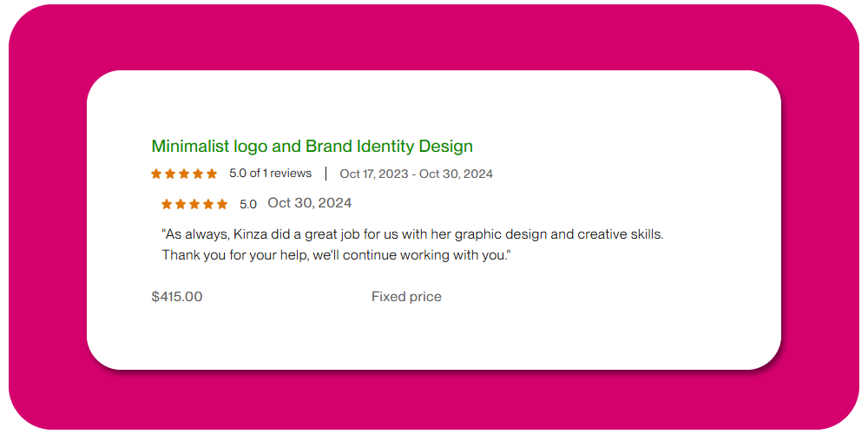Click first star beside '5.0 of 1 reviews'

tap(156, 174)
